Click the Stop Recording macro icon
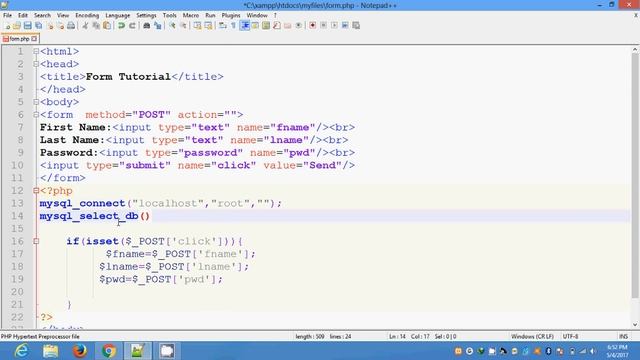Screen dimensions: 640x360 pos(323,26)
